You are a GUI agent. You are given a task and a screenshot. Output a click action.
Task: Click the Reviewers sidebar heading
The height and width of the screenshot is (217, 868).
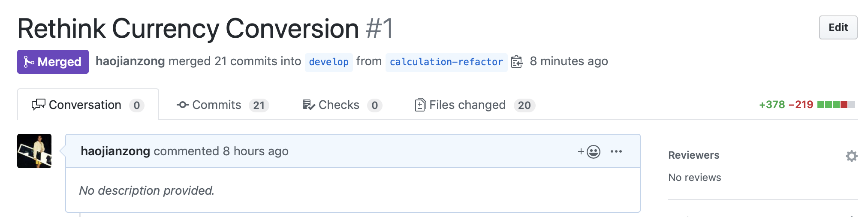pos(693,155)
